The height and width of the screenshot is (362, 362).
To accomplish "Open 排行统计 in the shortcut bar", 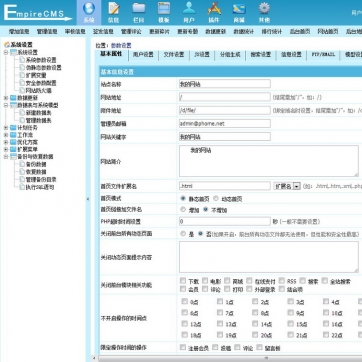I will click(272, 32).
